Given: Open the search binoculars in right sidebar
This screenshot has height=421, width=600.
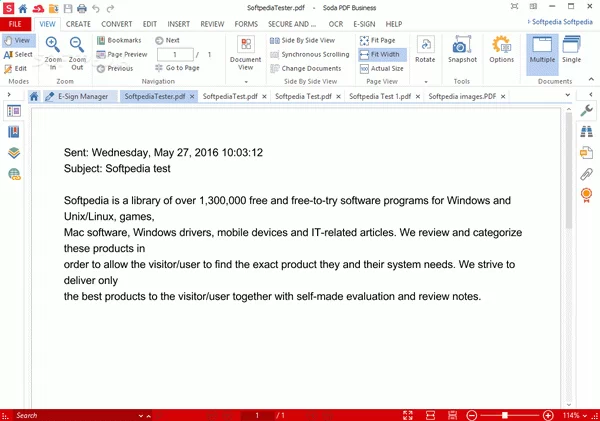Looking at the screenshot, I should tap(587, 130).
